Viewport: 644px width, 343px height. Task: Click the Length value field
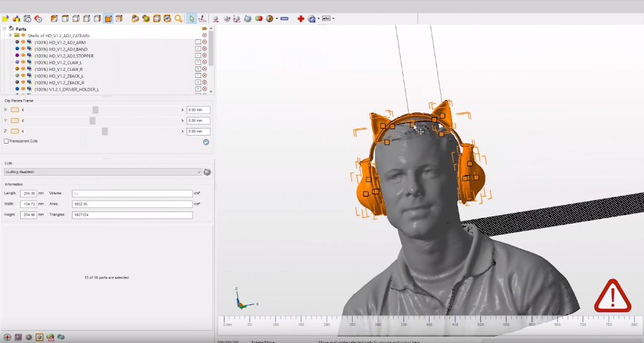29,193
